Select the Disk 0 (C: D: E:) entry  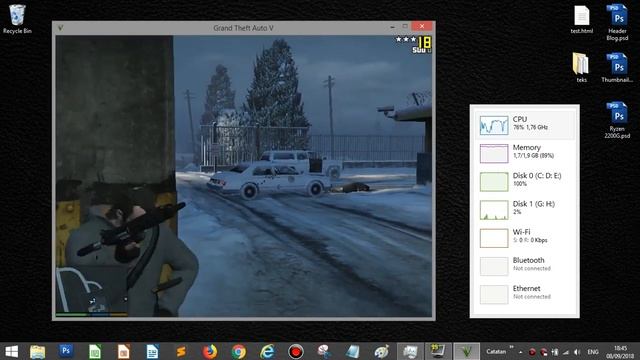pos(524,181)
